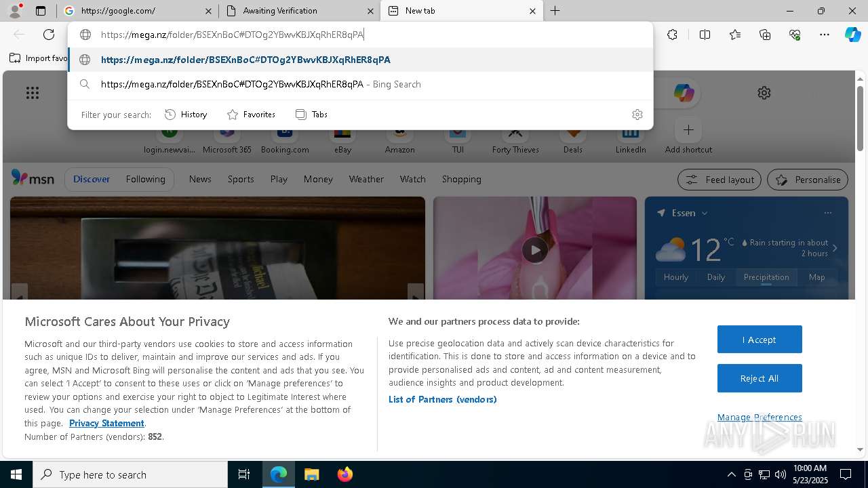Select Discover feed tab

pyautogui.click(x=92, y=179)
